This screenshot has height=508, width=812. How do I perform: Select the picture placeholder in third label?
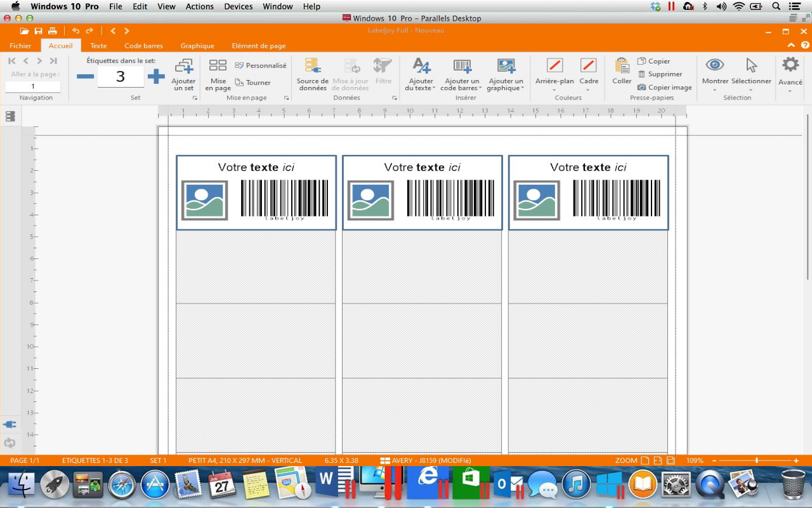537,201
